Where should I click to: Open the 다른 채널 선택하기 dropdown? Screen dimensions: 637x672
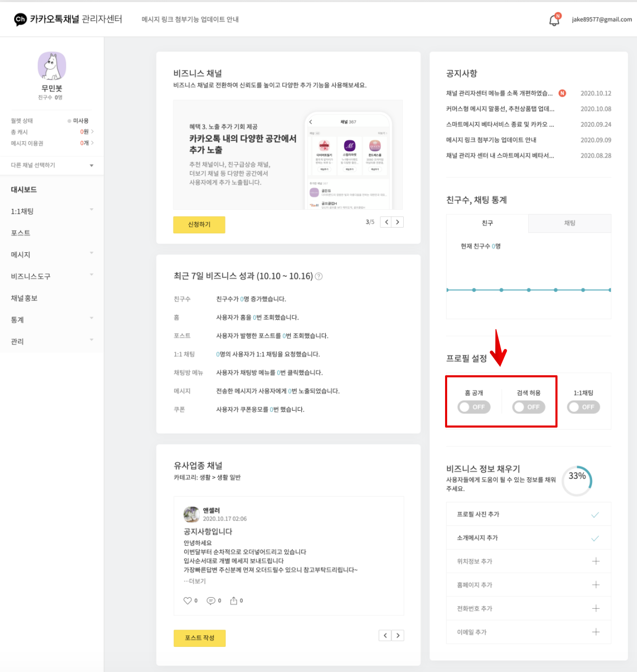pos(52,165)
